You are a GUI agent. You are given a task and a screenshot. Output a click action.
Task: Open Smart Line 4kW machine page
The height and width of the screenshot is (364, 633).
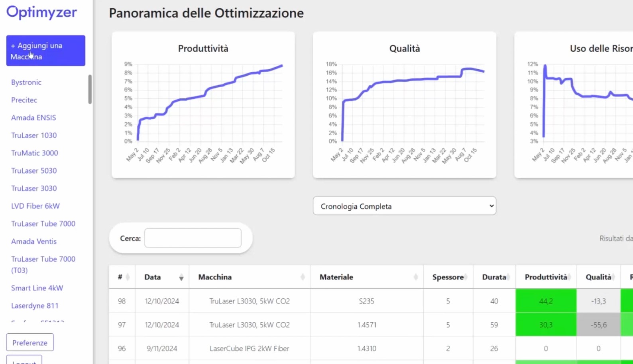[37, 288]
